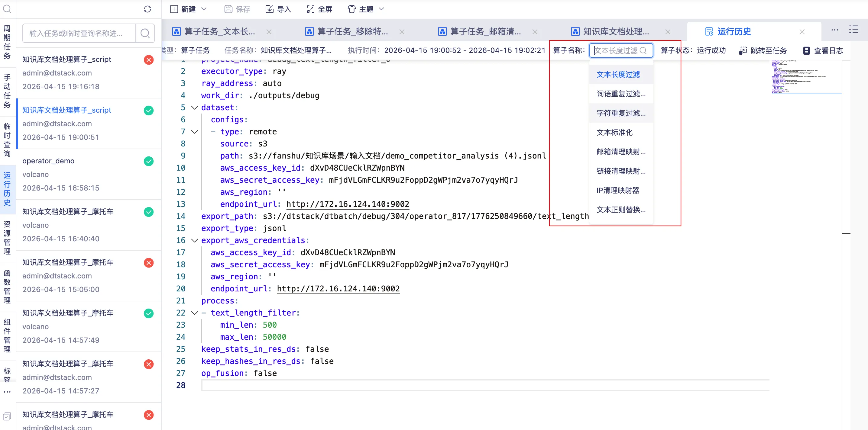Select 链接清理映射... from the operator list

click(x=621, y=171)
